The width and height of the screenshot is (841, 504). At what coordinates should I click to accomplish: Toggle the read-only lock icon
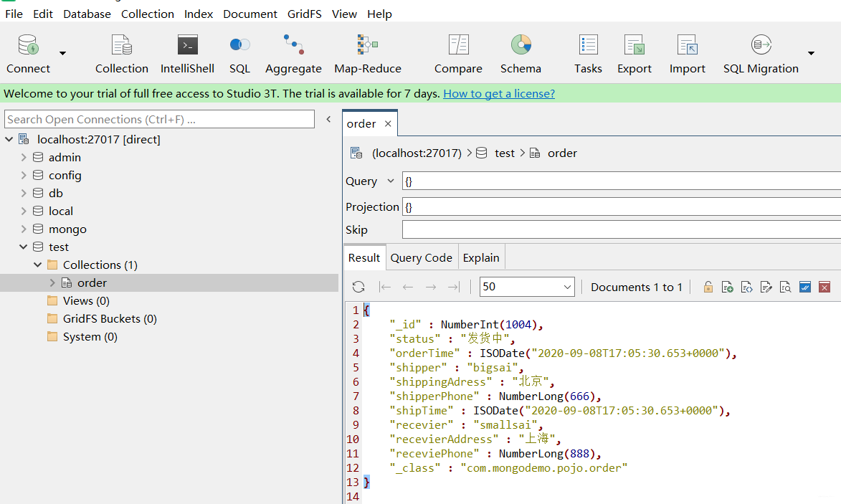708,287
